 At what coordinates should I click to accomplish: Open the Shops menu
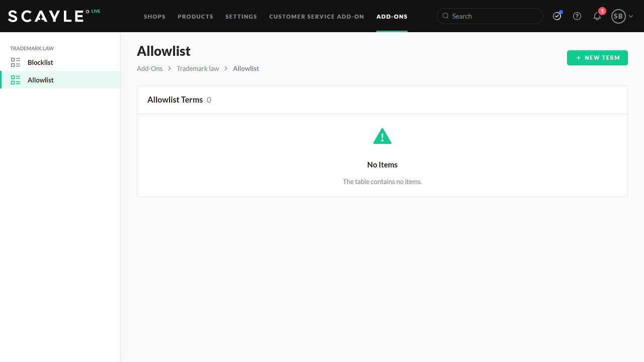click(154, 17)
